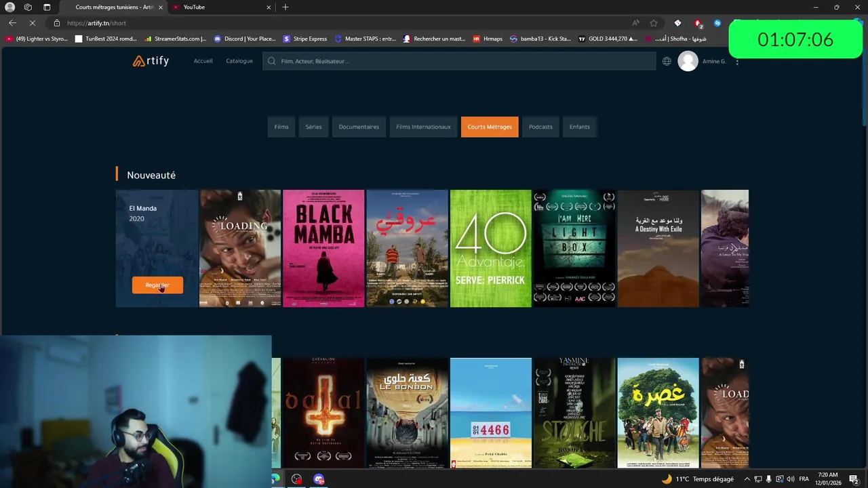Click the Nouveauté section heading
Screen dimensions: 868x488
[151, 175]
